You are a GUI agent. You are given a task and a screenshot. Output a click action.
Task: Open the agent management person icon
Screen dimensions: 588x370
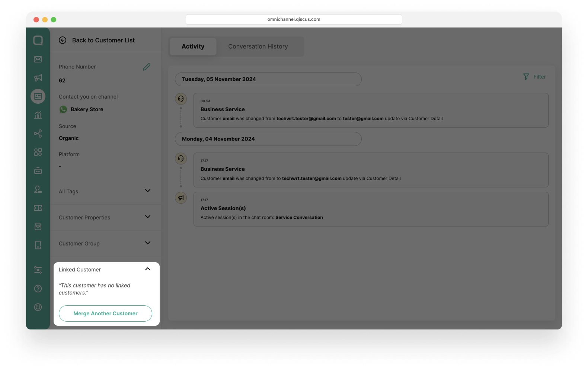[x=38, y=189]
